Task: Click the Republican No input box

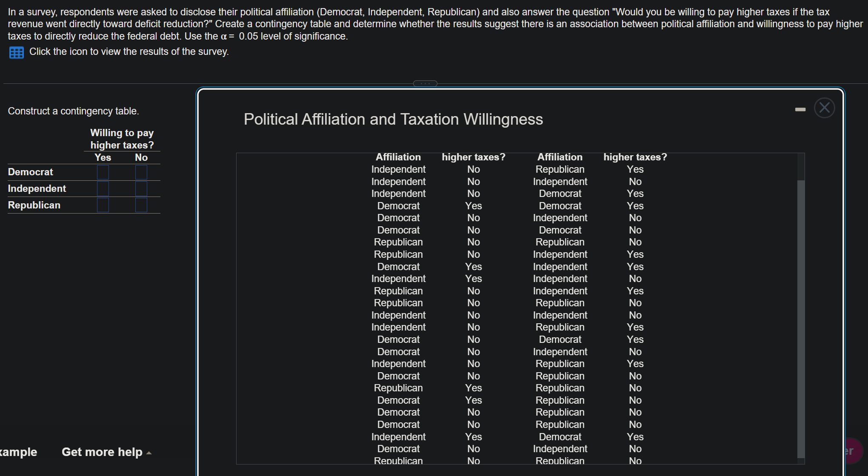Action: click(141, 205)
